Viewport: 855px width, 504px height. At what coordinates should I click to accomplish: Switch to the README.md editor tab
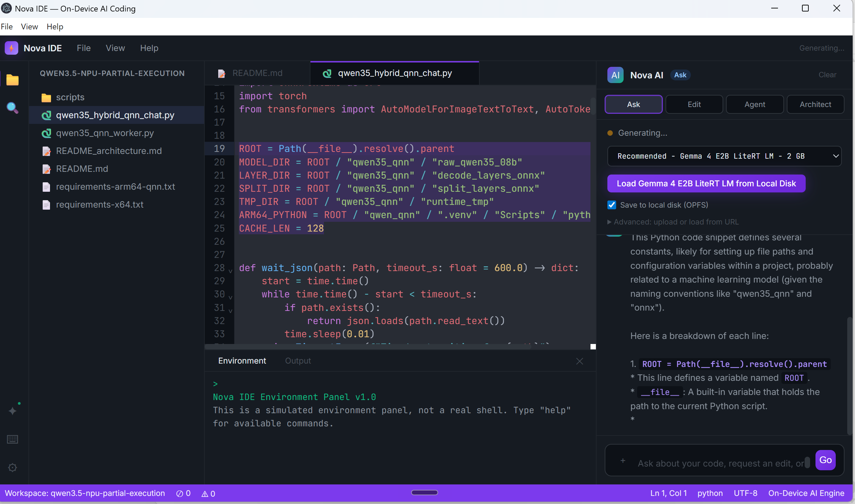click(257, 73)
